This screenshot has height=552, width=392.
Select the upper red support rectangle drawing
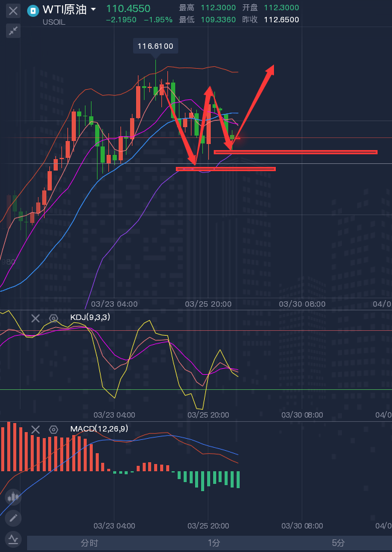296,152
